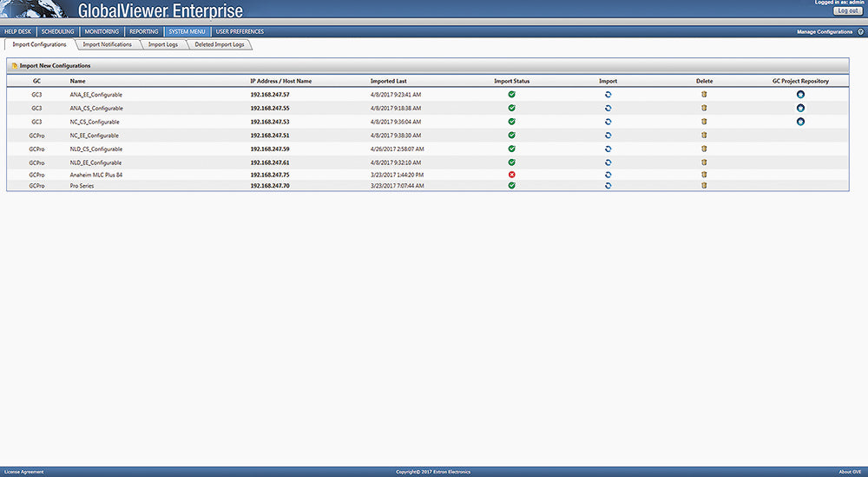
Task: Click the green import status of Pro Series
Action: pos(512,186)
